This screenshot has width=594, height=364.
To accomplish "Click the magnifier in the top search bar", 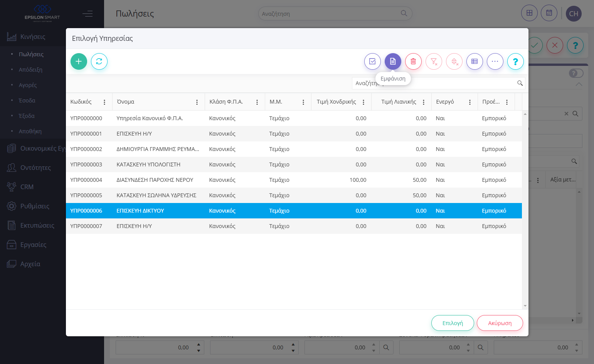I will click(404, 13).
